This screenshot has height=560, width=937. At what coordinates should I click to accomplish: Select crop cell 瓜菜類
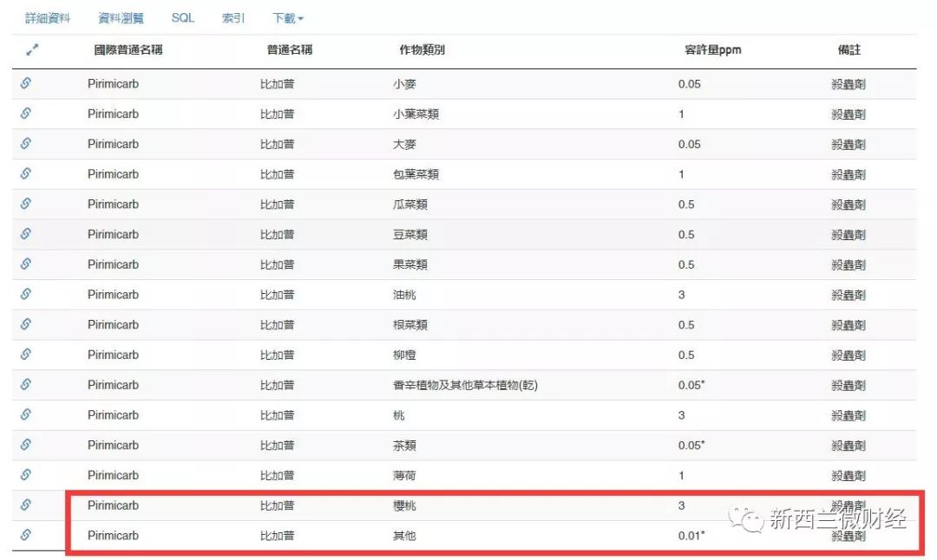point(410,205)
